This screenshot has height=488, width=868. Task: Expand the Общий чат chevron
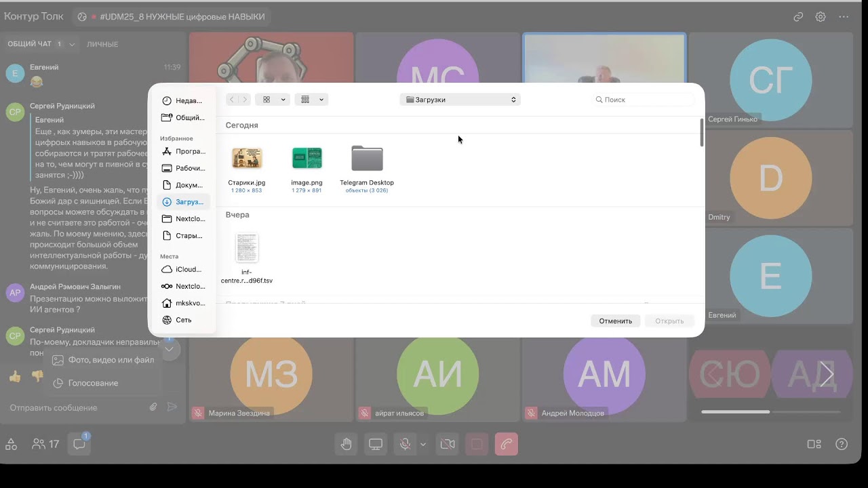72,44
